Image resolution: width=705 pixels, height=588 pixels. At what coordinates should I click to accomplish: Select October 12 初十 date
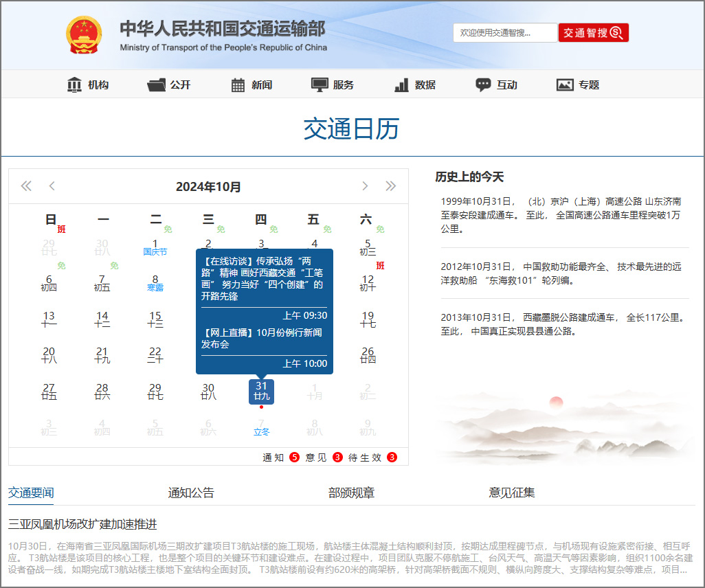[368, 284]
